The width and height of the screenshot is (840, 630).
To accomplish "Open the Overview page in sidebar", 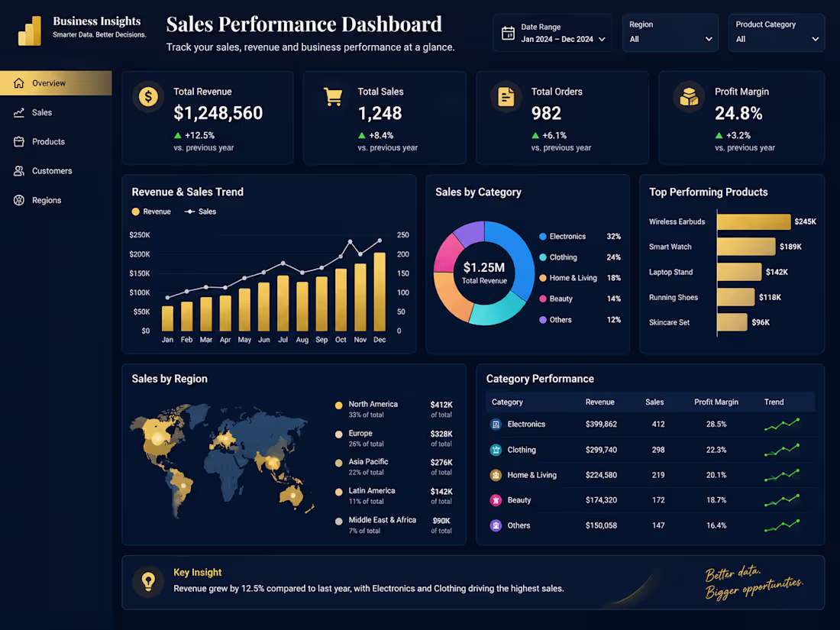I will click(56, 83).
